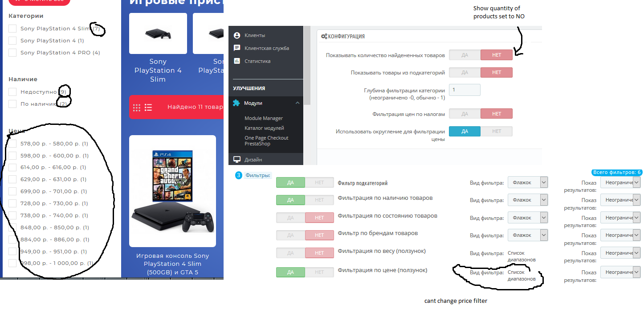Screen dimensions: 644x314
Task: Open Вид фильтра dropdown for состоянию товаров
Action: tap(528, 218)
